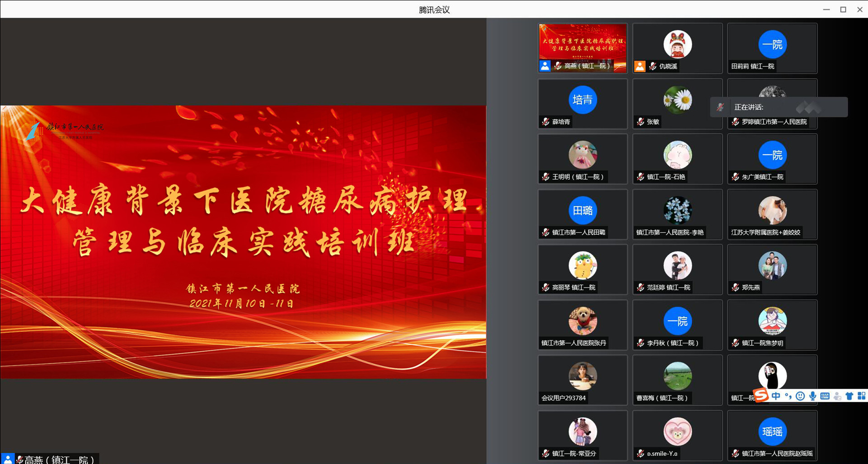Image resolution: width=868 pixels, height=464 pixels.
Task: Select o.smile-Y.o pink heart bear avatar
Action: click(677, 432)
